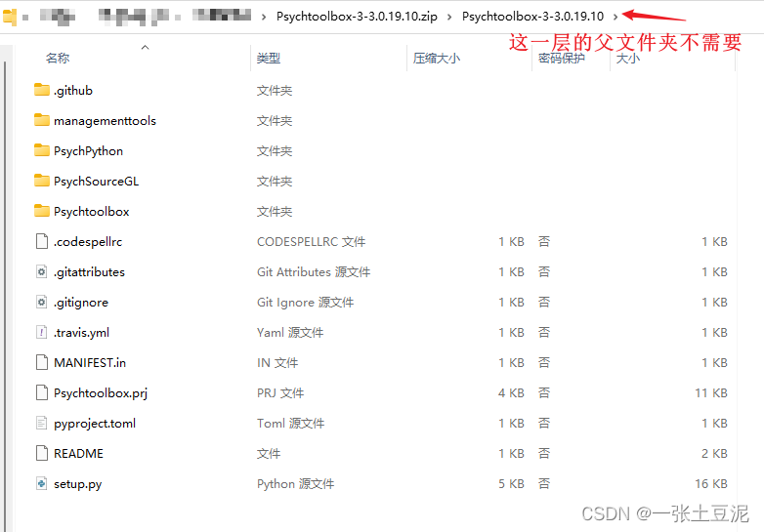764x532 pixels.
Task: Click the Toml 源文件 type cell
Action: [290, 424]
